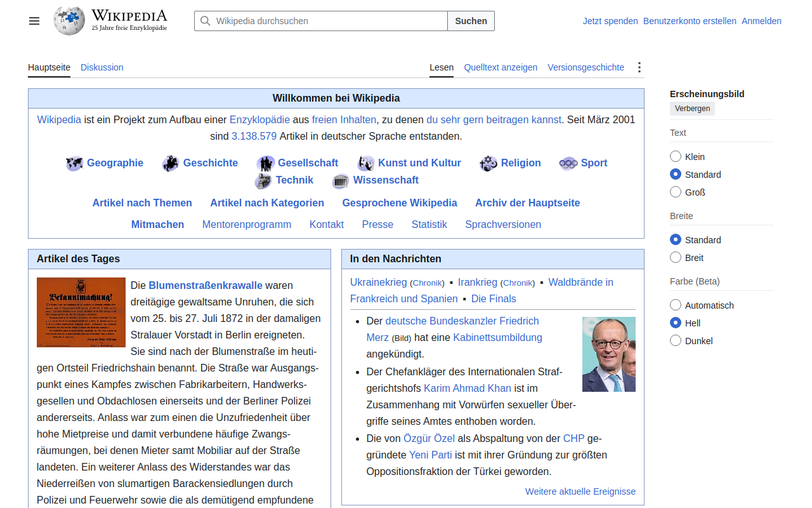812x508 pixels.
Task: Open Karim Ahmad Khan article
Action: click(x=468, y=389)
